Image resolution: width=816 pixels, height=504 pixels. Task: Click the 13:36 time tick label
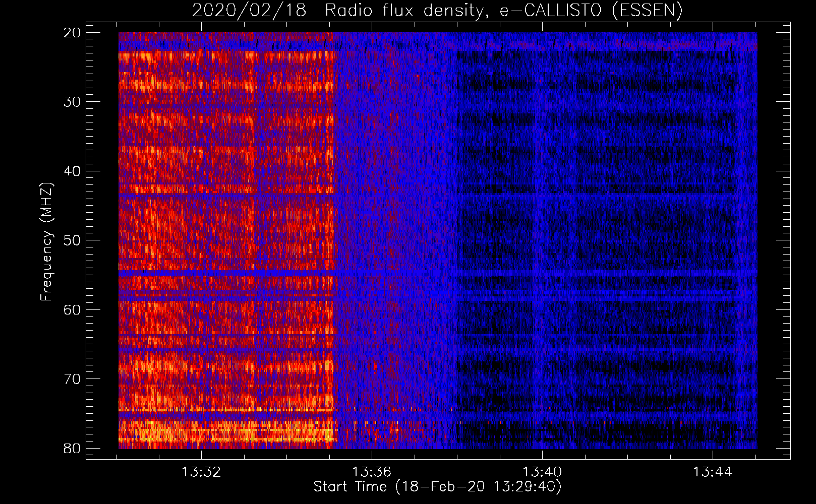point(372,472)
